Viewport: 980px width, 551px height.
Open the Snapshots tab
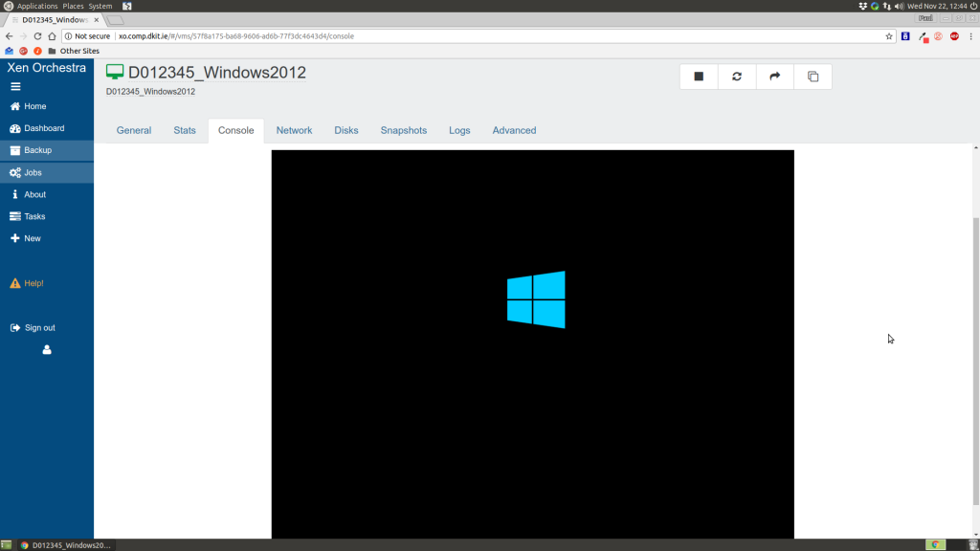pos(404,130)
